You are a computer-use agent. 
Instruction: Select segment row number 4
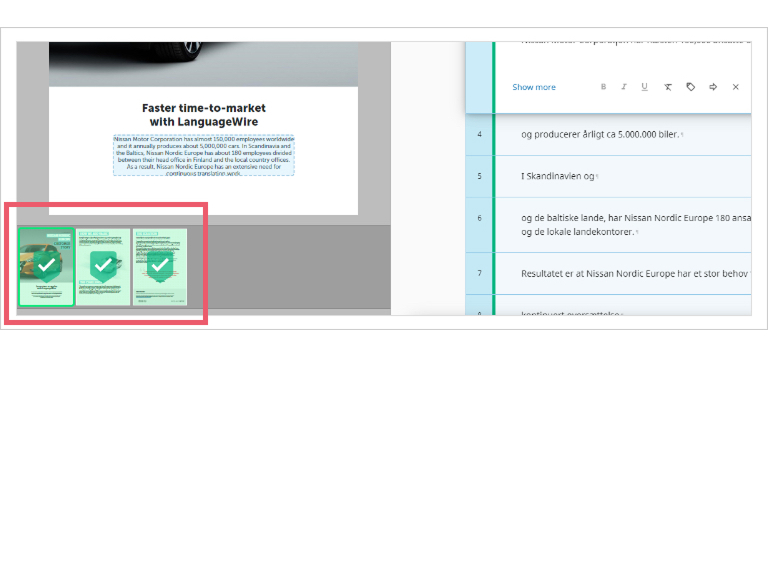479,134
